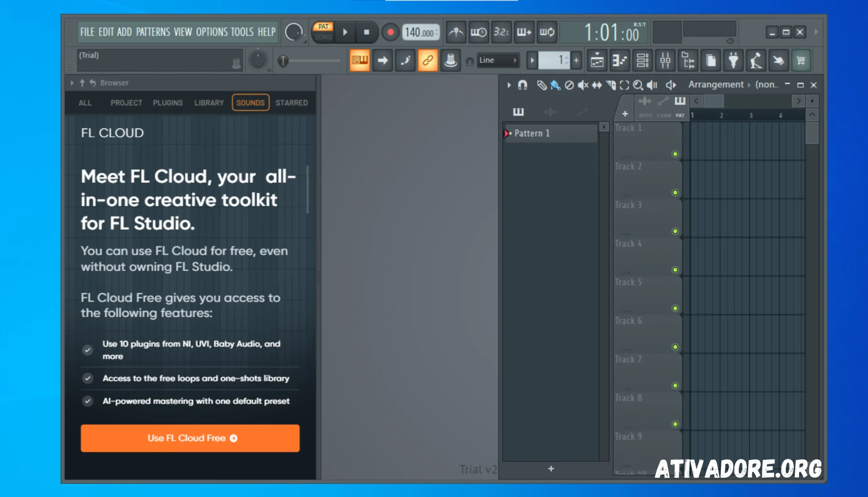The width and height of the screenshot is (868, 497).
Task: Arm recording with the Record button
Action: [391, 33]
